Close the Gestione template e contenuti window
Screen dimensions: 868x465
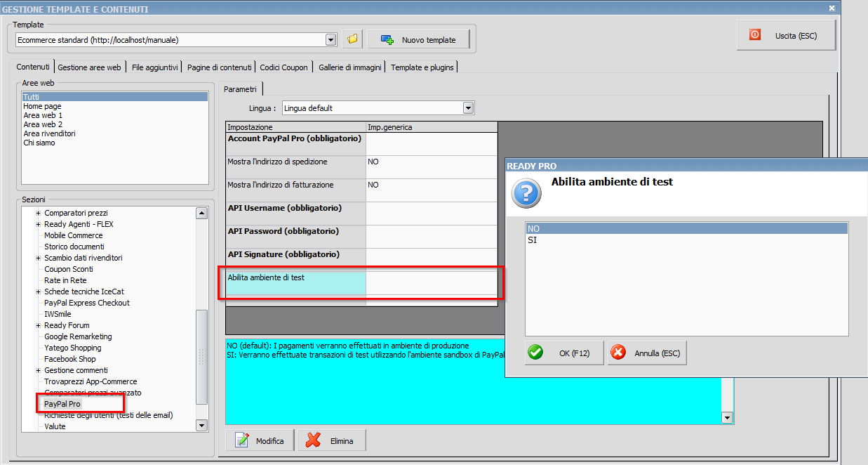[x=832, y=8]
